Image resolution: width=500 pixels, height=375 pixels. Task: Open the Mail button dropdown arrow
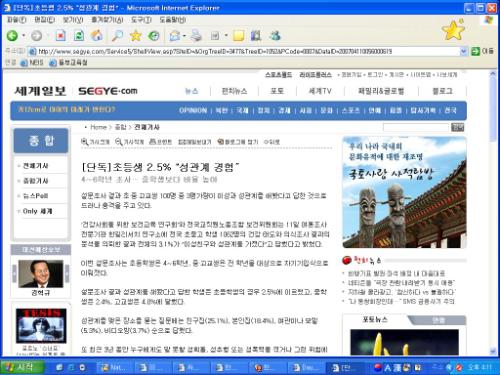click(184, 35)
